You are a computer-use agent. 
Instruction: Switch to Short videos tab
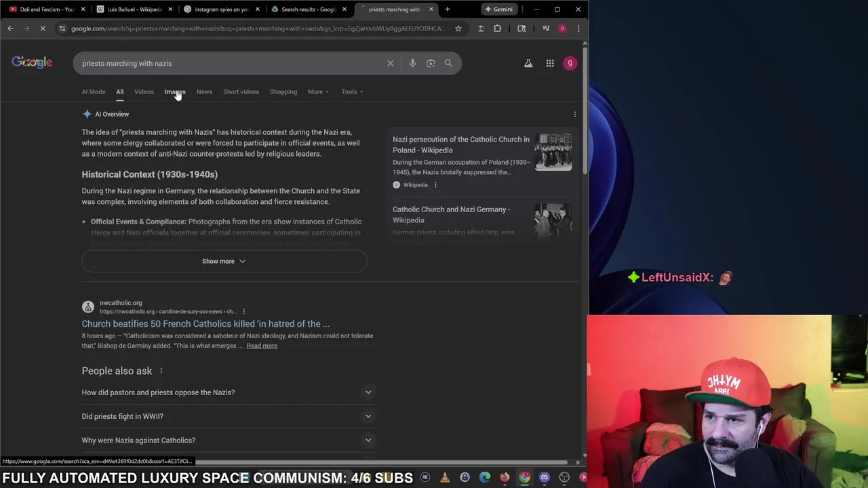tap(241, 91)
